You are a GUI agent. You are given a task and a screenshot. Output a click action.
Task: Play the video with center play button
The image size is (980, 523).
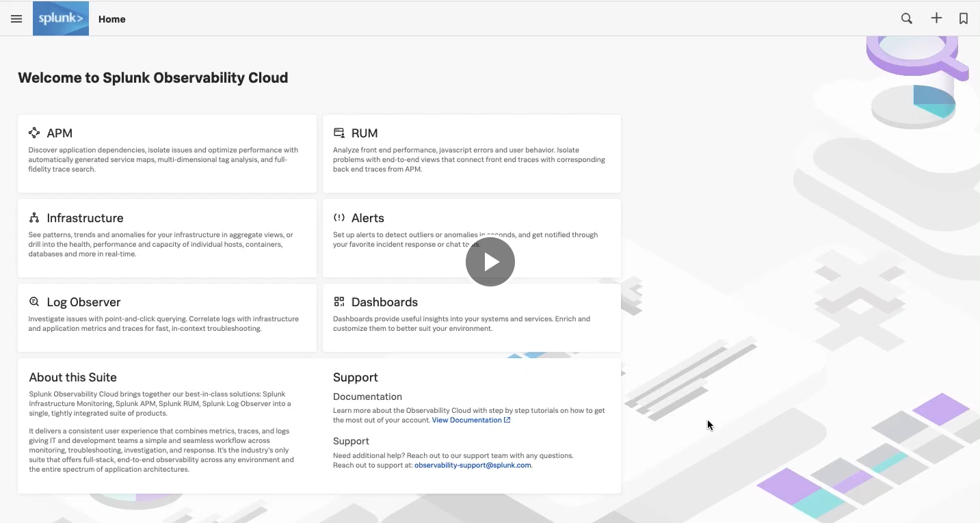pyautogui.click(x=490, y=262)
